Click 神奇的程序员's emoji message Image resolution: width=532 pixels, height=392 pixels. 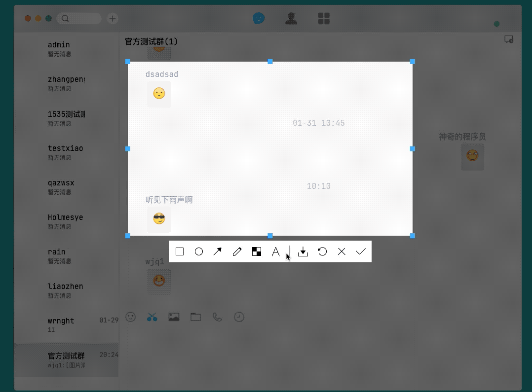coord(472,157)
